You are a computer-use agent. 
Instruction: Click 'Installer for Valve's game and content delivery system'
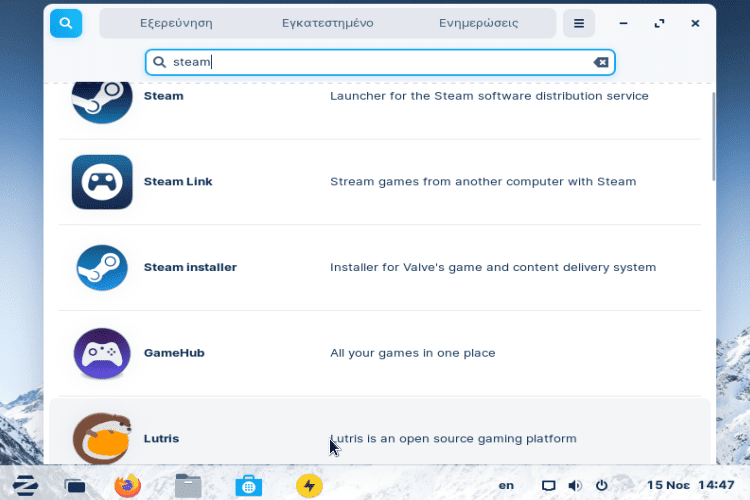pos(493,267)
